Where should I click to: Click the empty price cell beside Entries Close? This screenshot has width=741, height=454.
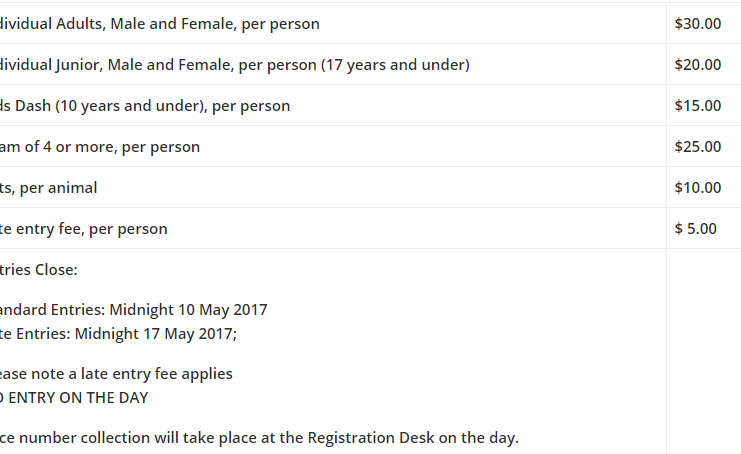pos(704,351)
